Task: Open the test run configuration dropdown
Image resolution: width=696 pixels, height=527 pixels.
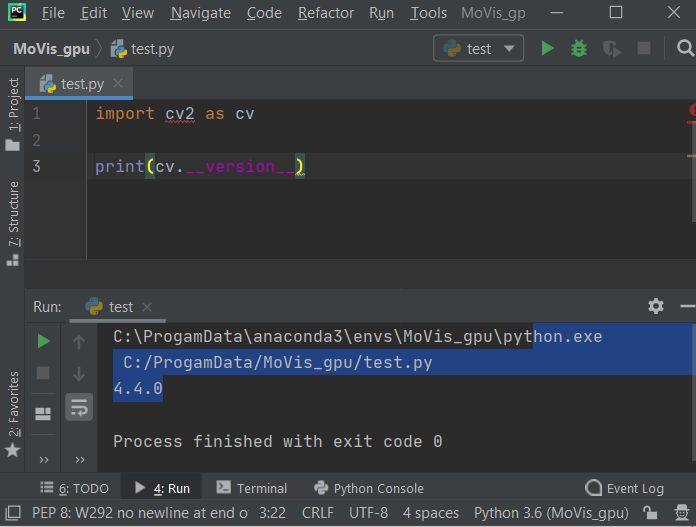Action: 478,48
